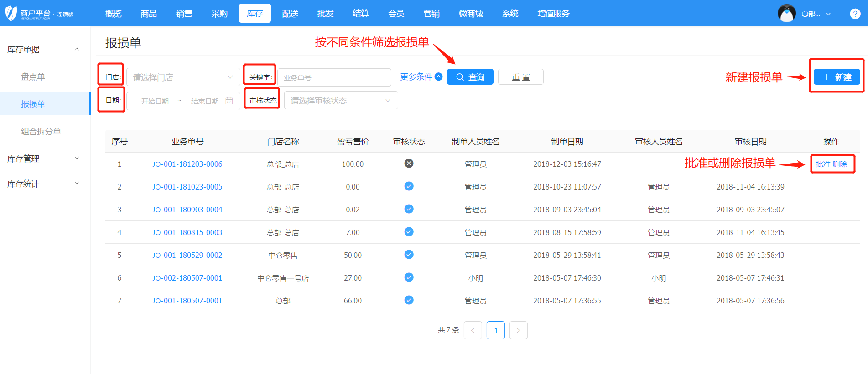Go to the previous page arrow
Viewport: 868px width, 374px height.
tap(473, 330)
